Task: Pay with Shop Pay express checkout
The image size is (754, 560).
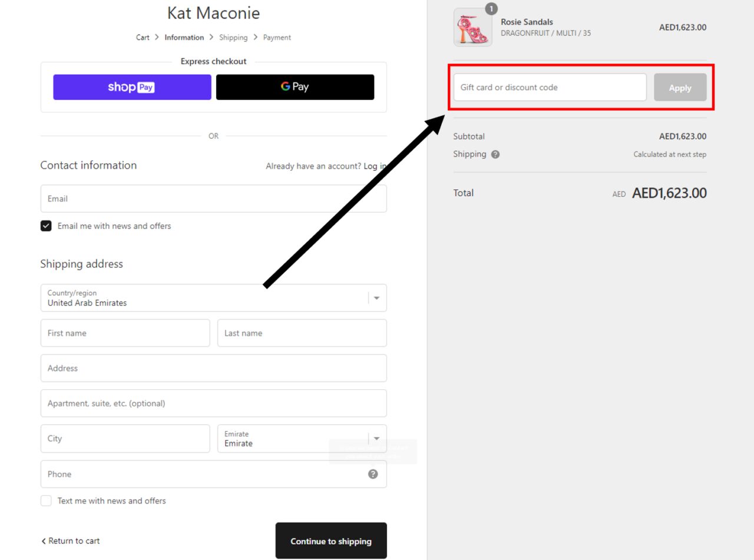Action: (132, 87)
